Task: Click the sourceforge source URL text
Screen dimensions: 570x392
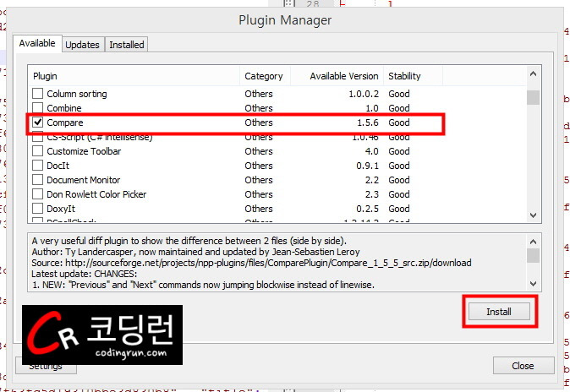Action: click(x=268, y=263)
